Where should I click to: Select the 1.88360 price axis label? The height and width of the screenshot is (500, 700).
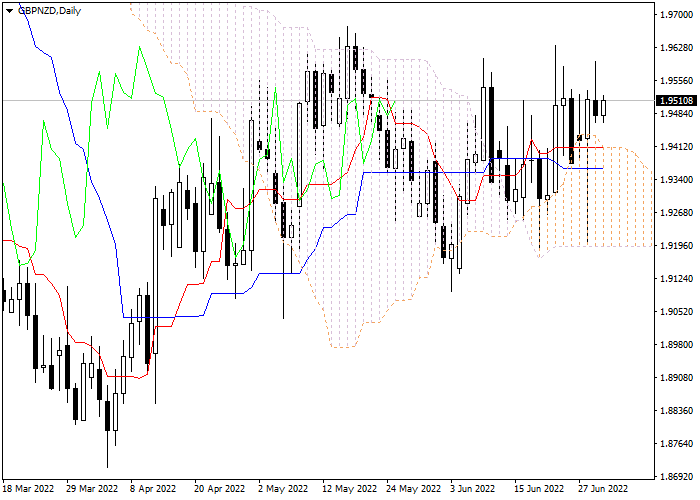(676, 411)
